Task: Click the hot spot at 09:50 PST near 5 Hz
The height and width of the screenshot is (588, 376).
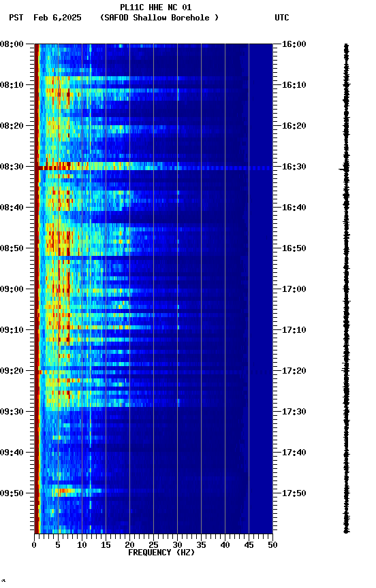Action: coord(65,491)
